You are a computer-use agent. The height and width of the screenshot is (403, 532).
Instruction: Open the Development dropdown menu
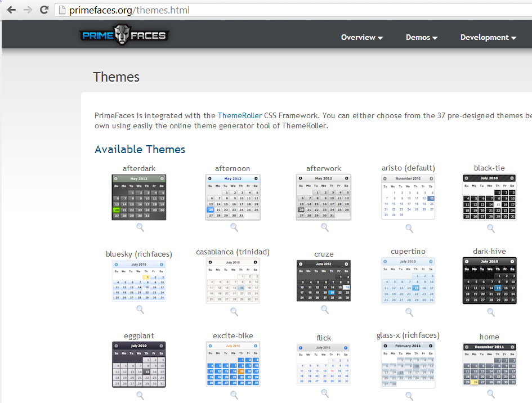coord(488,37)
